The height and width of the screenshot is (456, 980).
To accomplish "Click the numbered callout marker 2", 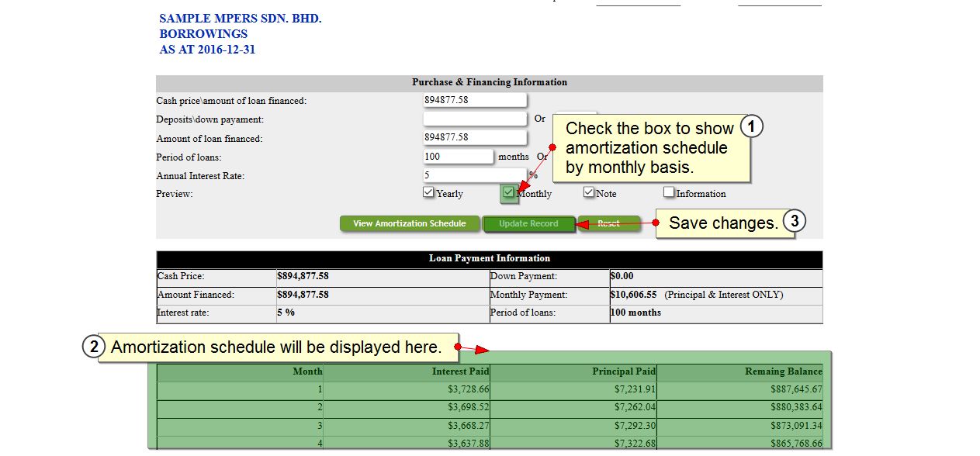I will tap(93, 347).
